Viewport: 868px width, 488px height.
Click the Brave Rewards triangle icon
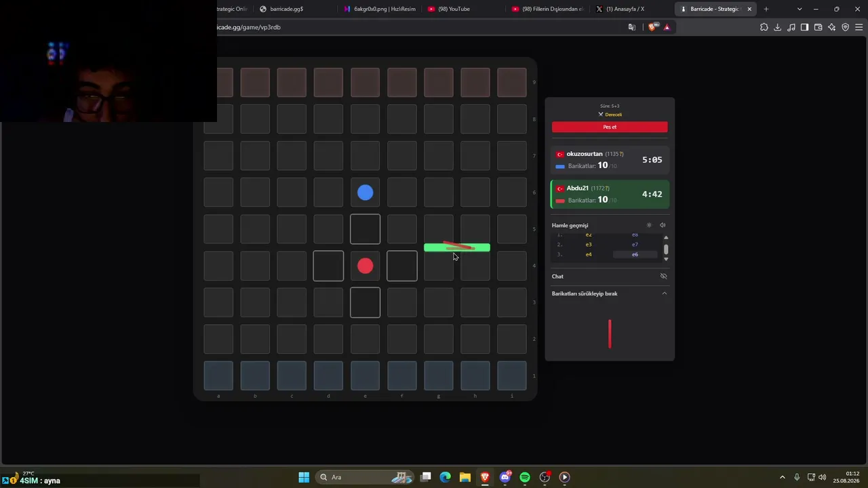pos(667,27)
